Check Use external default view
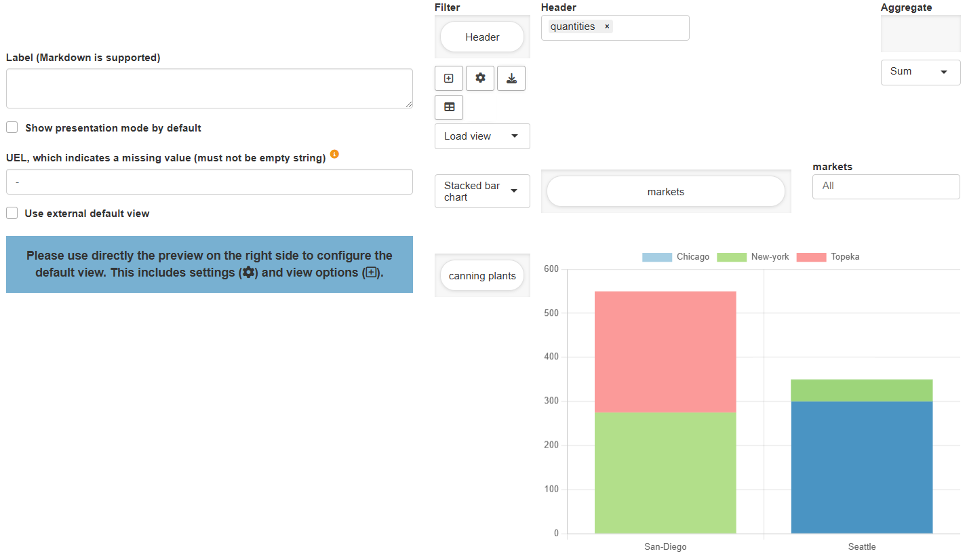Viewport: 967px width, 560px height. click(12, 213)
